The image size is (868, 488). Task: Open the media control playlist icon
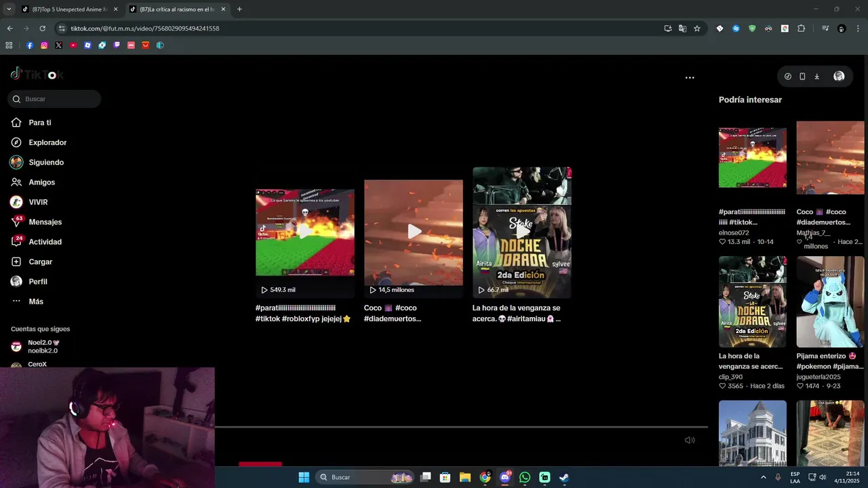[825, 28]
